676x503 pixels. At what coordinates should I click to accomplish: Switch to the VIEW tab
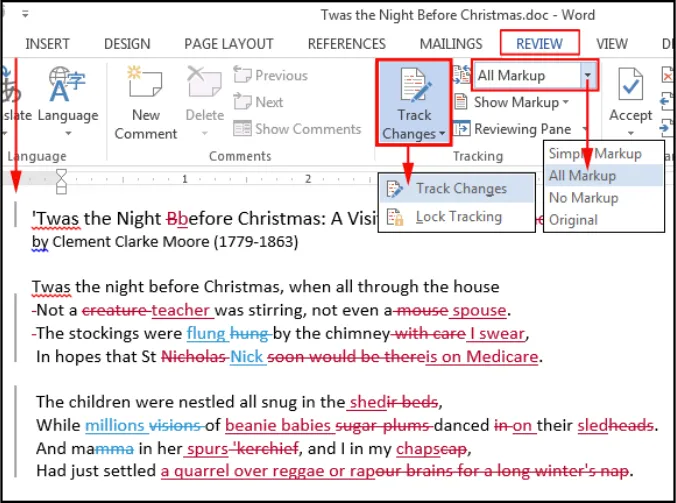tap(612, 44)
